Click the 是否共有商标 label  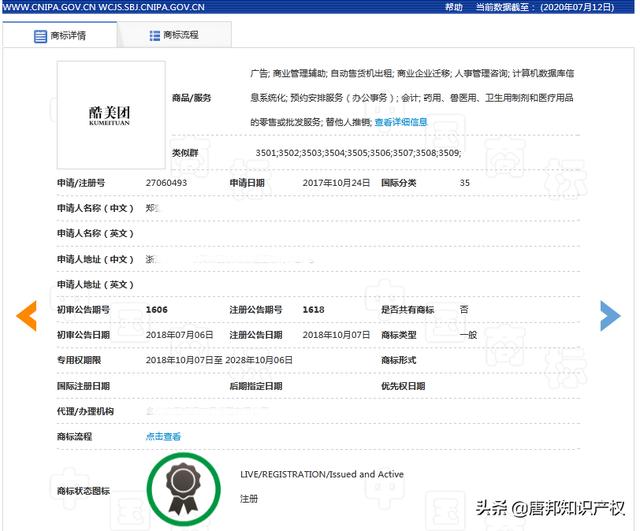click(407, 310)
